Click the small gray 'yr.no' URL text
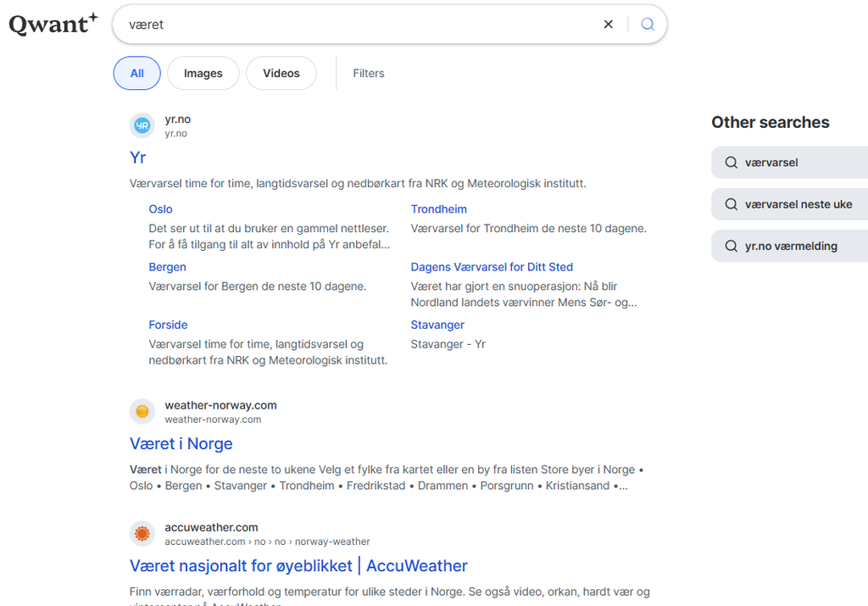The height and width of the screenshot is (606, 868). point(175,133)
